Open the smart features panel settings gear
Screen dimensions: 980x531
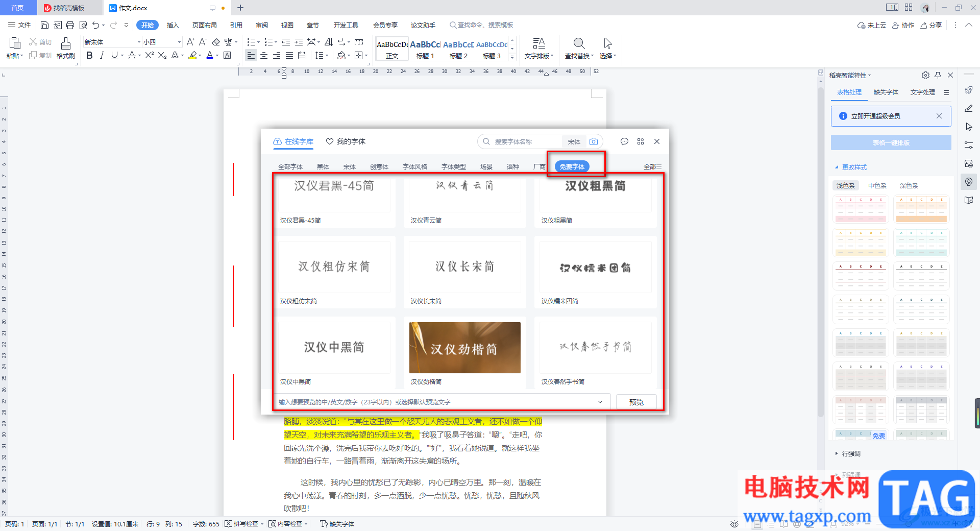point(925,75)
